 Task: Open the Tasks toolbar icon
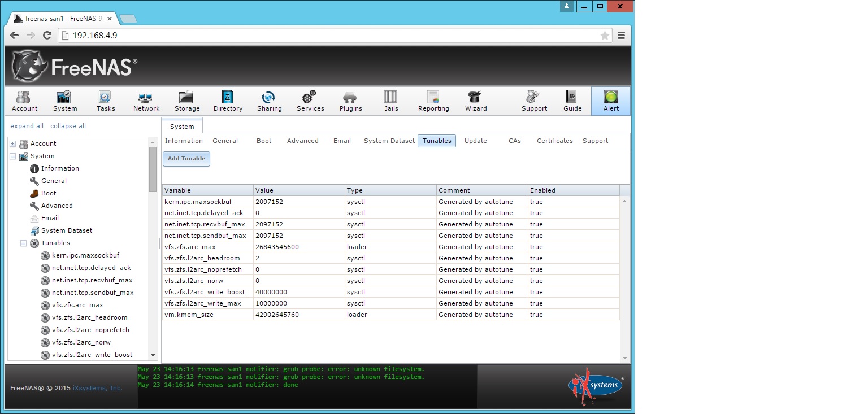[106, 101]
